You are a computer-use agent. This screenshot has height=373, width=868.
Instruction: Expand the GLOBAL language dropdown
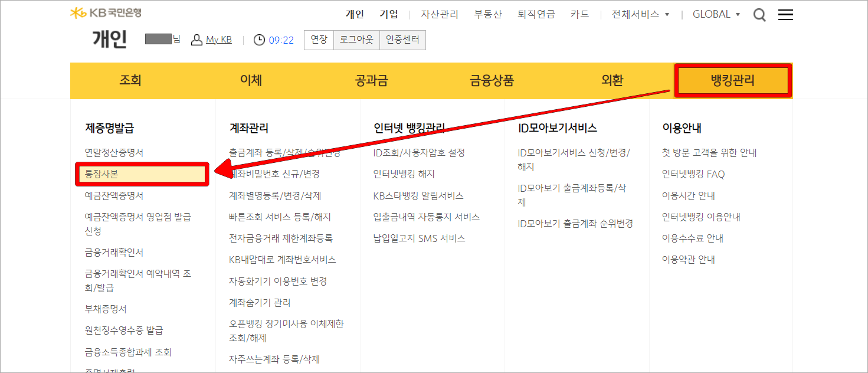pyautogui.click(x=716, y=14)
